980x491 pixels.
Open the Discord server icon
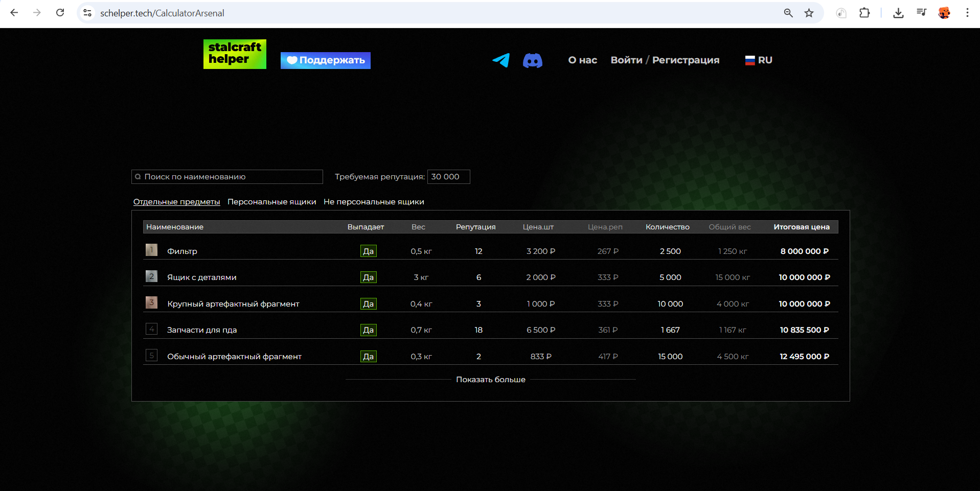(x=532, y=61)
